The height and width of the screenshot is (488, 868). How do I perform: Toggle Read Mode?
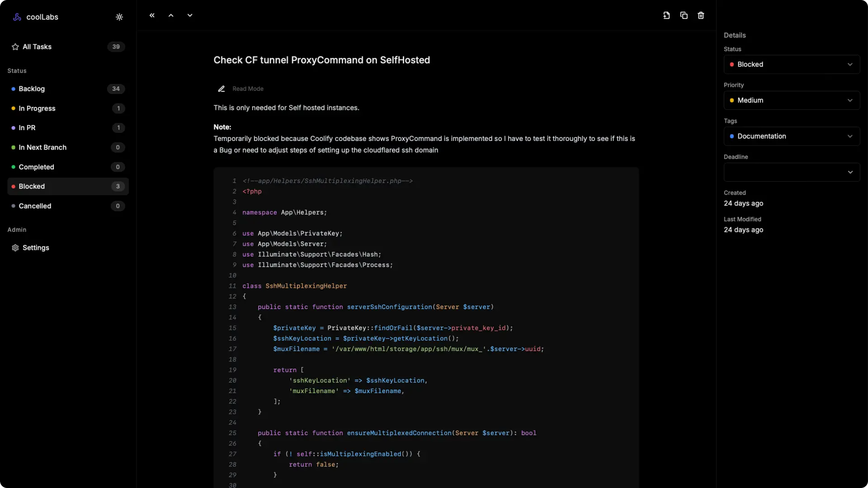248,89
